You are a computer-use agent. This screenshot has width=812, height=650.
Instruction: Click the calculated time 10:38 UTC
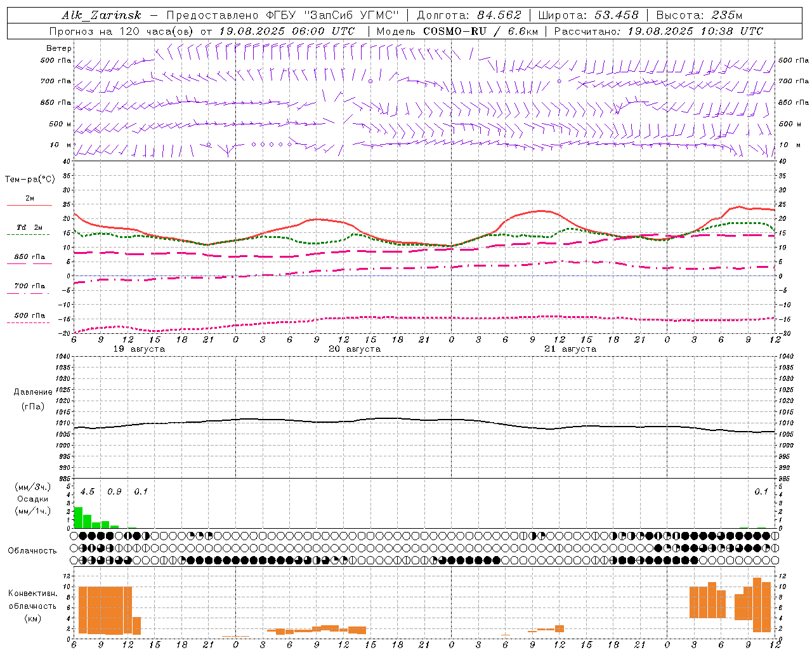pyautogui.click(x=732, y=31)
